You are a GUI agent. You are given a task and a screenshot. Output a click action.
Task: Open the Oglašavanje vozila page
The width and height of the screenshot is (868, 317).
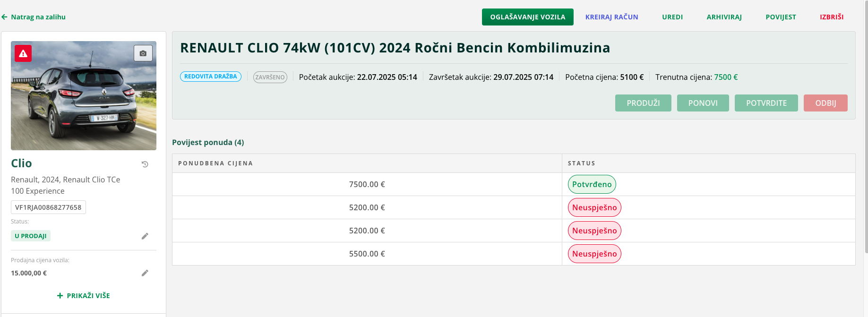[x=527, y=17]
